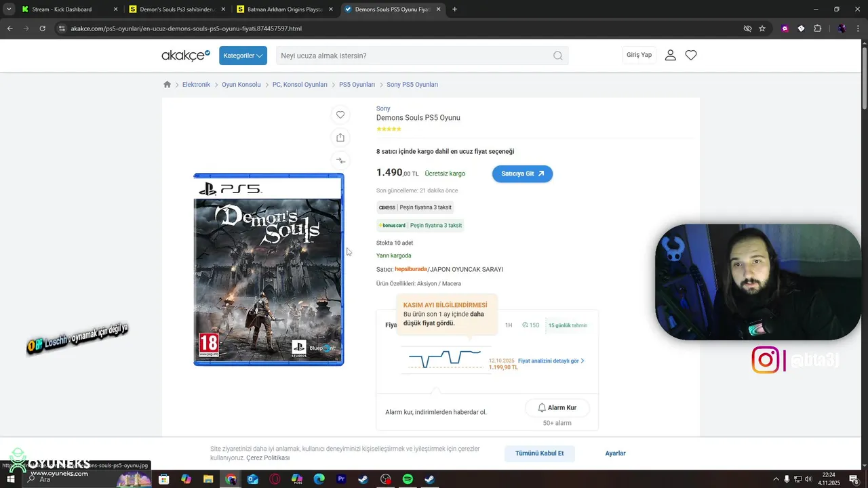Click the search magnifier icon
The image size is (868, 488).
558,56
